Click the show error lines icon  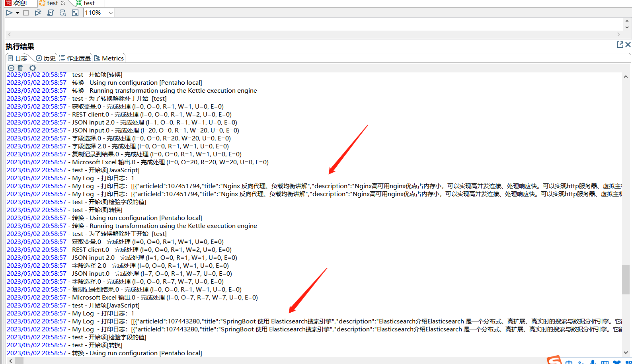coord(11,68)
